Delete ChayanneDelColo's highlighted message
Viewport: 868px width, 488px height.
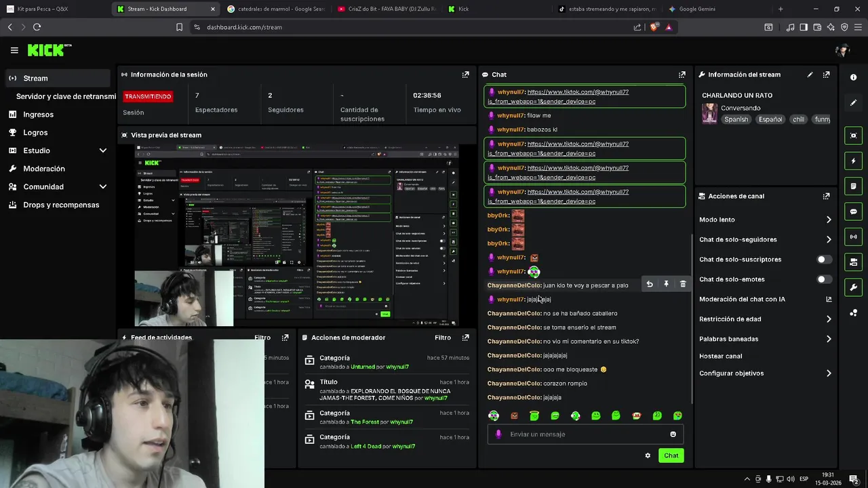coord(683,285)
